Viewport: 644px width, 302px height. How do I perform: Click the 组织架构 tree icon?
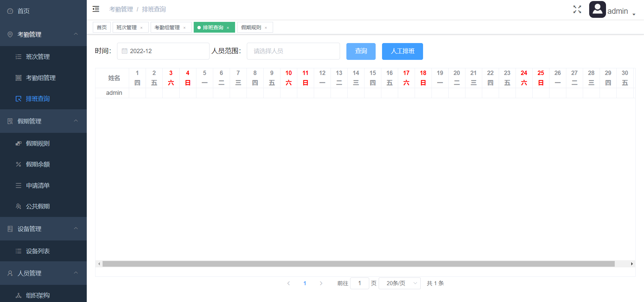coord(18,295)
